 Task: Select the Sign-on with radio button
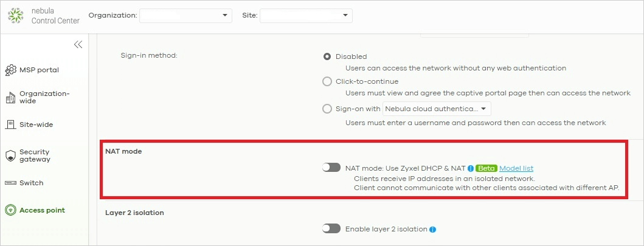pos(327,109)
